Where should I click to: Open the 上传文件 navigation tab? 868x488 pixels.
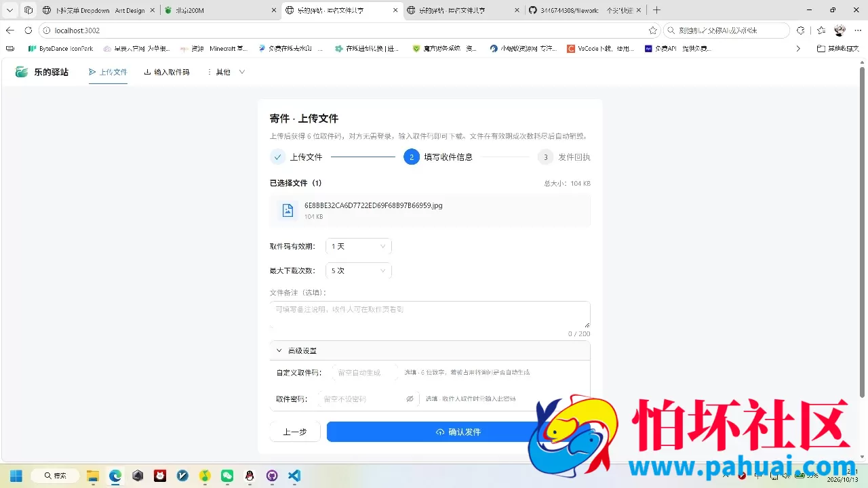pyautogui.click(x=108, y=72)
